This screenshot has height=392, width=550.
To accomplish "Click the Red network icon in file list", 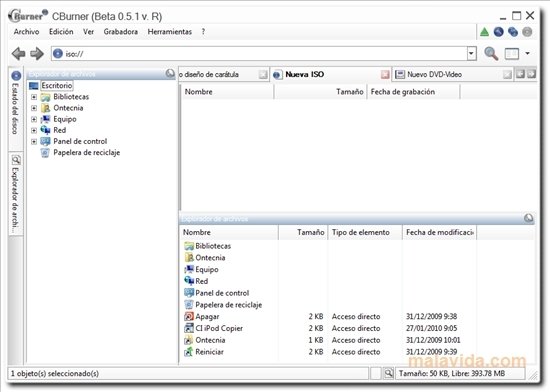I will point(189,281).
